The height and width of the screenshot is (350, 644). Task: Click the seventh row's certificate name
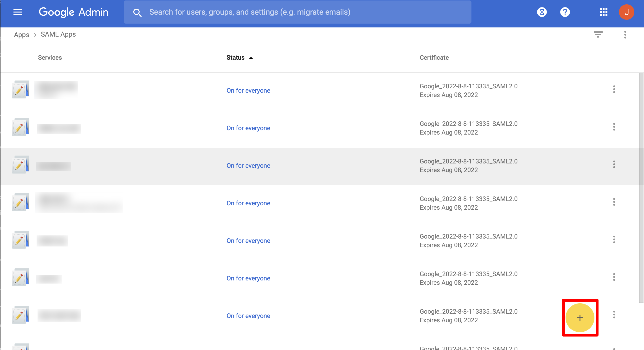click(469, 311)
